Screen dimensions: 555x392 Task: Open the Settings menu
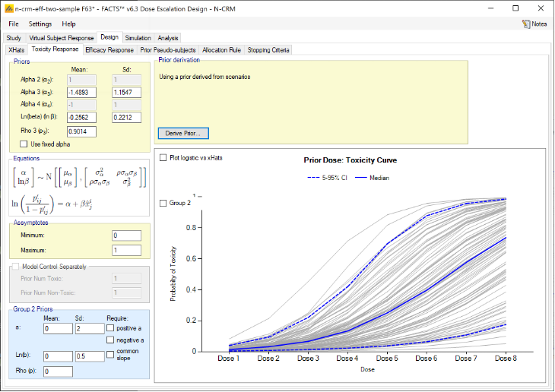(40, 24)
